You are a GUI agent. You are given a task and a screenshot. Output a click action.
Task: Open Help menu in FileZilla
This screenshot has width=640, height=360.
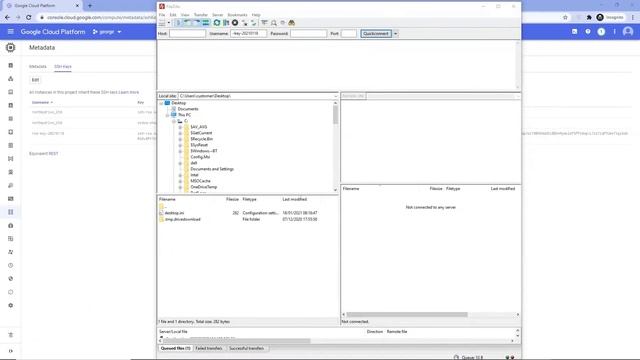tap(256, 15)
